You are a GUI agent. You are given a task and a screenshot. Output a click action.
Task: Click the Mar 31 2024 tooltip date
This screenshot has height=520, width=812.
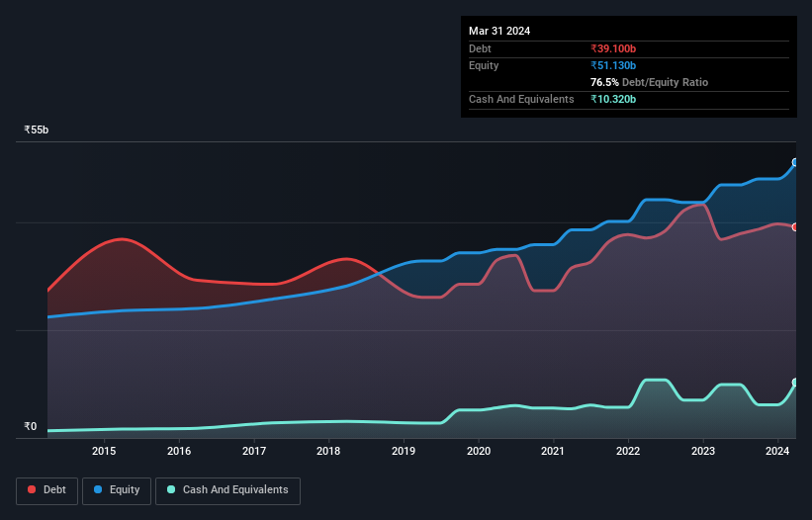pos(499,31)
